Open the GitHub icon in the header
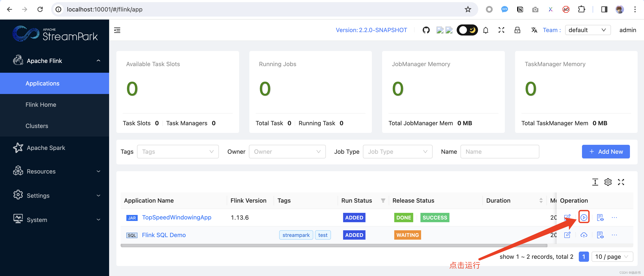 (x=426, y=30)
